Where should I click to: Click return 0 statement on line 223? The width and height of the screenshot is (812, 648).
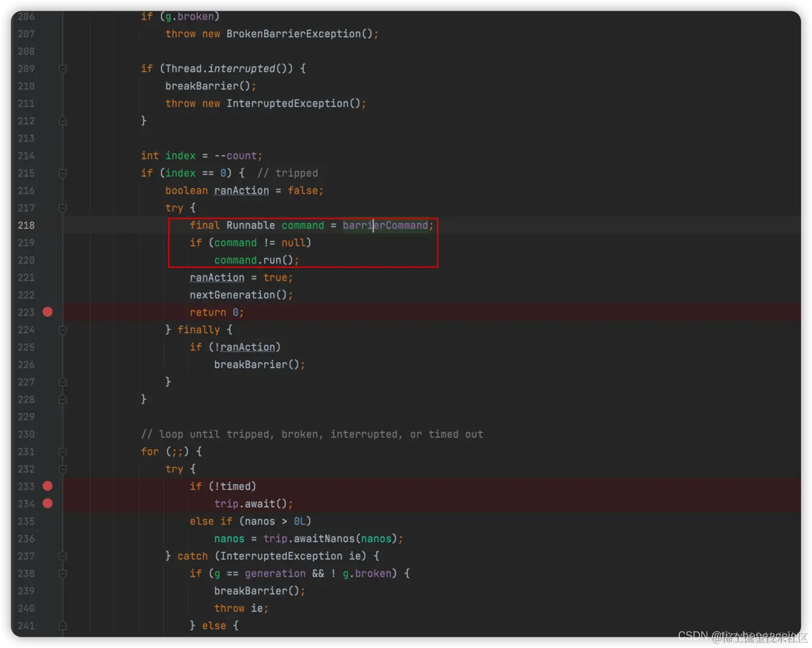coord(217,312)
